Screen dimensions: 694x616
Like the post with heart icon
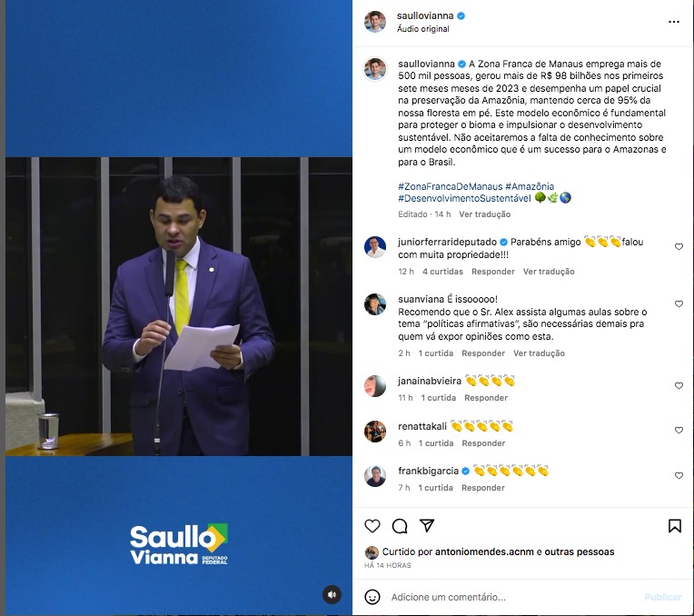point(372,526)
